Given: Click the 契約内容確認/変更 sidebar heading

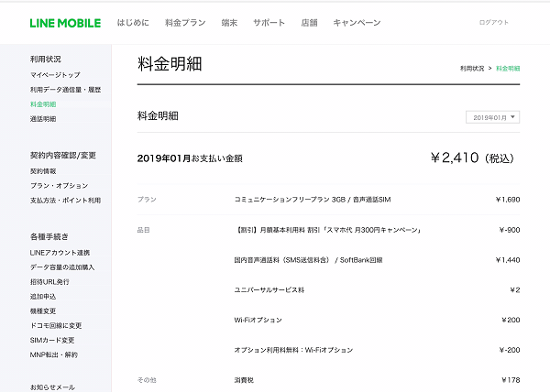Looking at the screenshot, I should tap(63, 155).
